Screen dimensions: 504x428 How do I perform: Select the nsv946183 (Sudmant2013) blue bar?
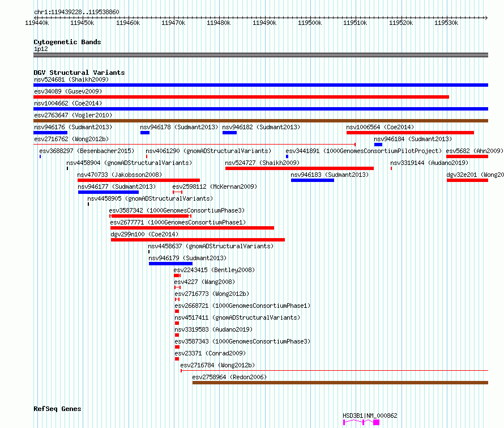pyautogui.click(x=313, y=180)
